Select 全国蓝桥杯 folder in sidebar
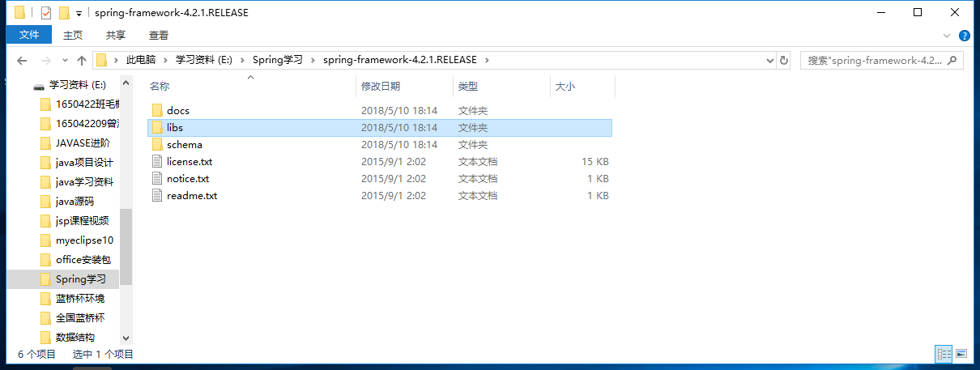The image size is (980, 370). (x=79, y=317)
